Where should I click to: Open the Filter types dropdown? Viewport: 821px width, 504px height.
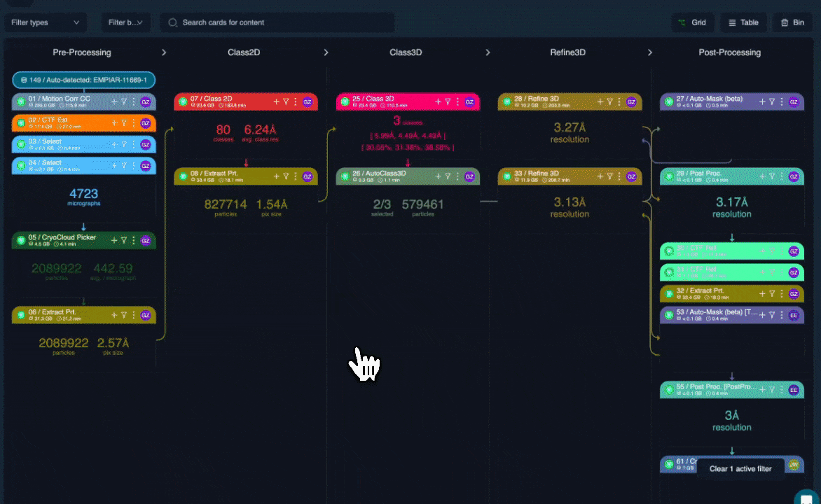point(46,22)
